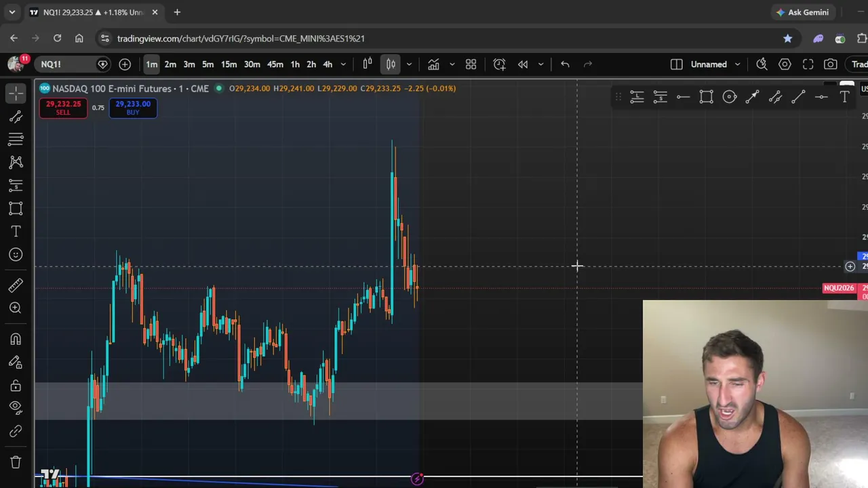Screen dimensions: 868x488
Task: Undo the last chart action
Action: (x=565, y=64)
